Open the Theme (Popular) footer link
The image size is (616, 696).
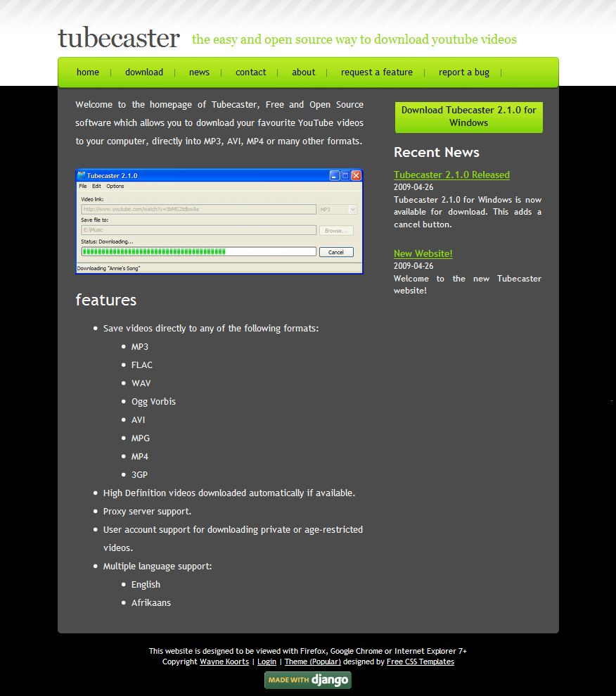click(x=312, y=662)
